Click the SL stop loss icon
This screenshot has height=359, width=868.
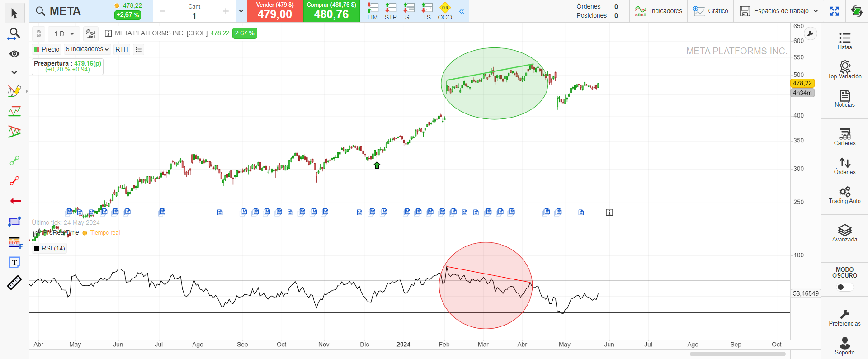[x=409, y=11]
